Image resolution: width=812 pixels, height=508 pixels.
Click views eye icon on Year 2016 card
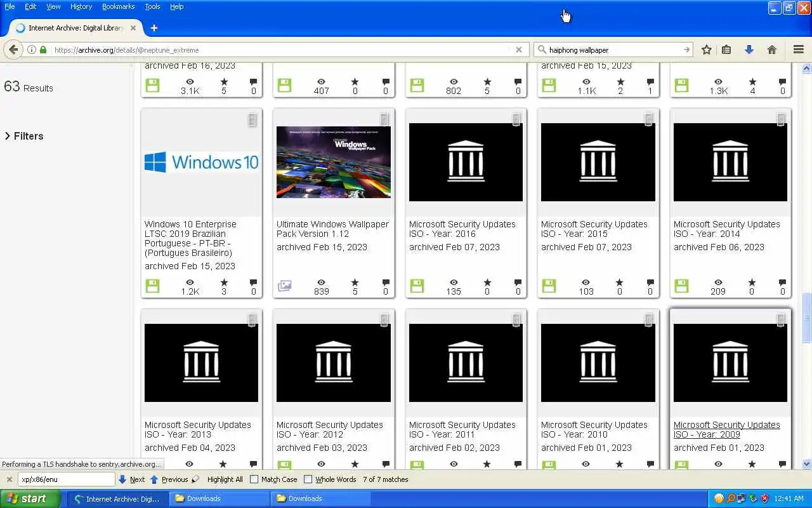454,283
